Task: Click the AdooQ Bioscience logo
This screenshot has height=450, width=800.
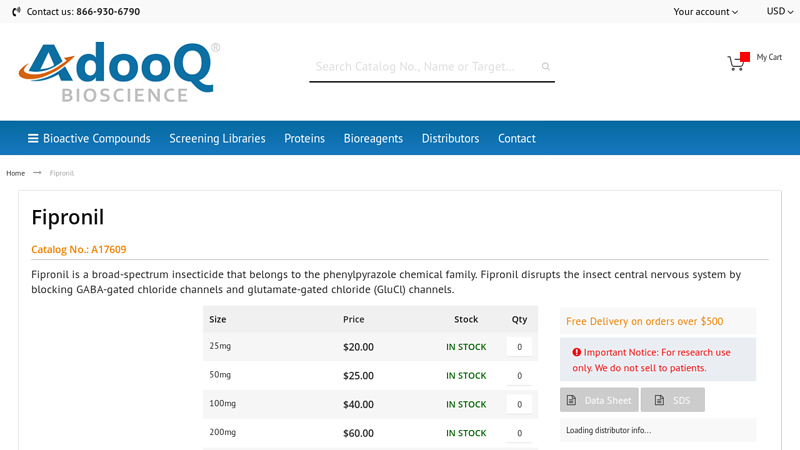Action: tap(118, 72)
